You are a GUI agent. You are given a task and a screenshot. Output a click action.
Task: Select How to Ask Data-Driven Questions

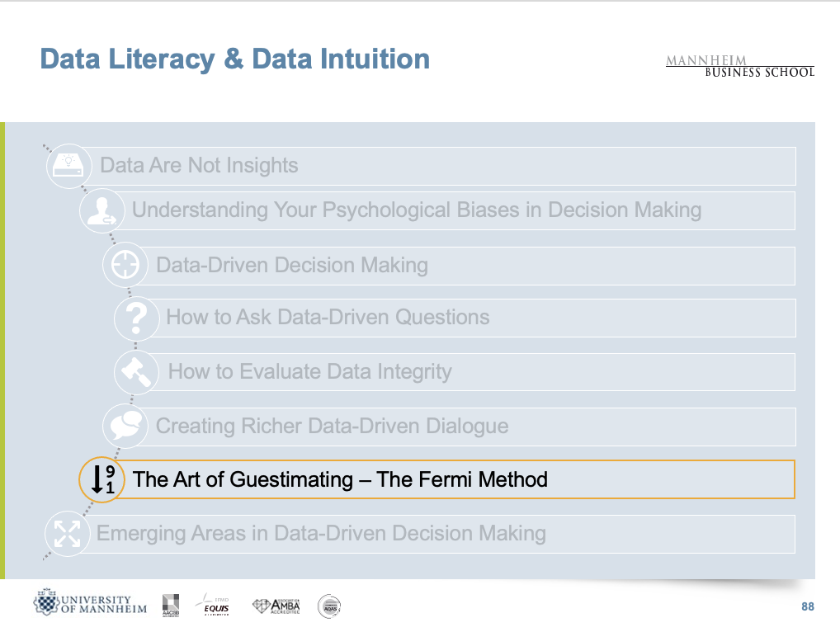[328, 318]
